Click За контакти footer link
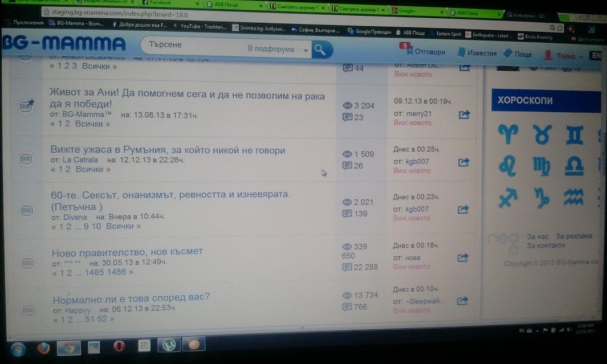Screen dimensions: 607x364 (545, 246)
